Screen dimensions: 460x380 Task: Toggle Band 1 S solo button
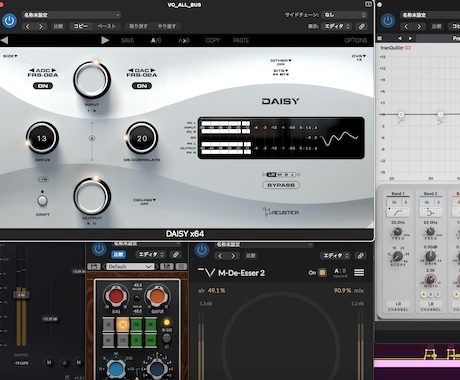tap(406, 202)
